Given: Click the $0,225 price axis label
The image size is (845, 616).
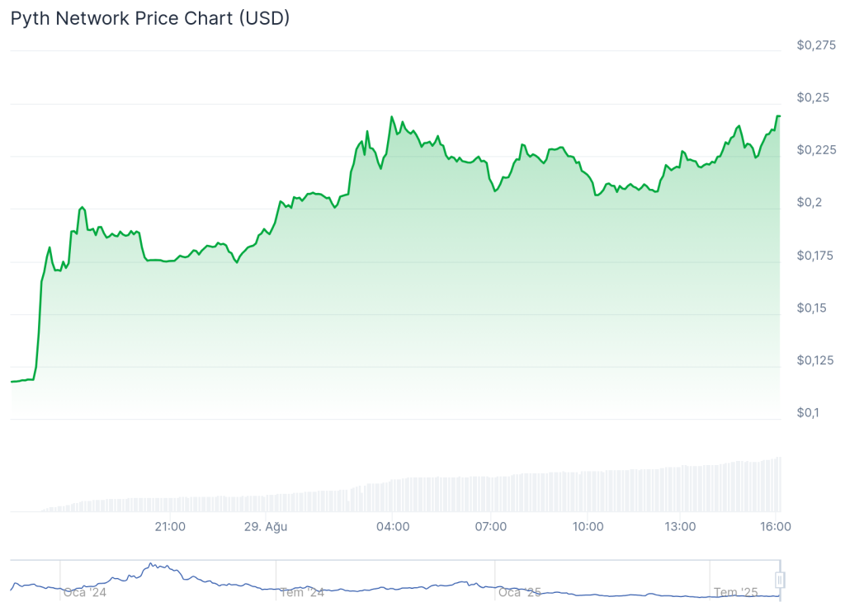Looking at the screenshot, I should tap(815, 150).
